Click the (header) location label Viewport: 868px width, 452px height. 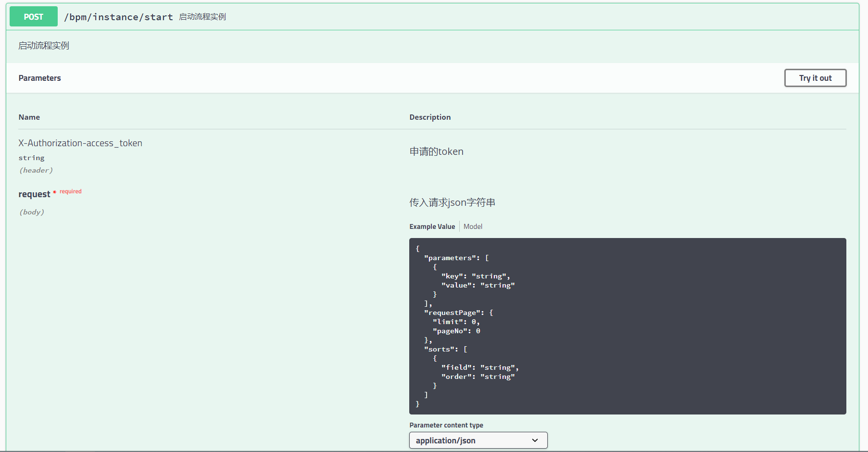point(36,170)
